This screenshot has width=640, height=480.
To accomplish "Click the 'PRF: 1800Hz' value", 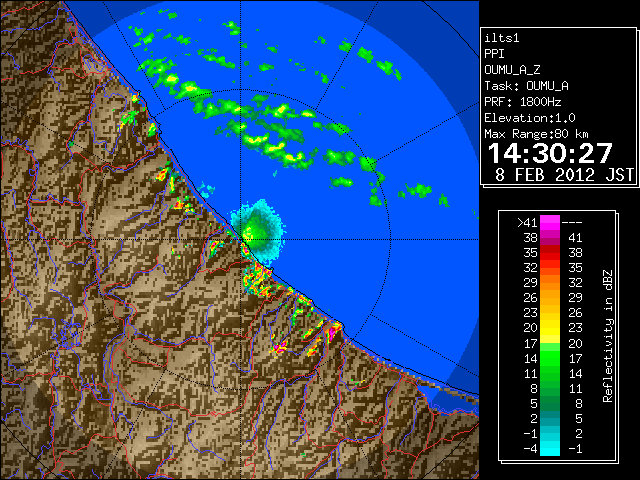I will click(522, 102).
